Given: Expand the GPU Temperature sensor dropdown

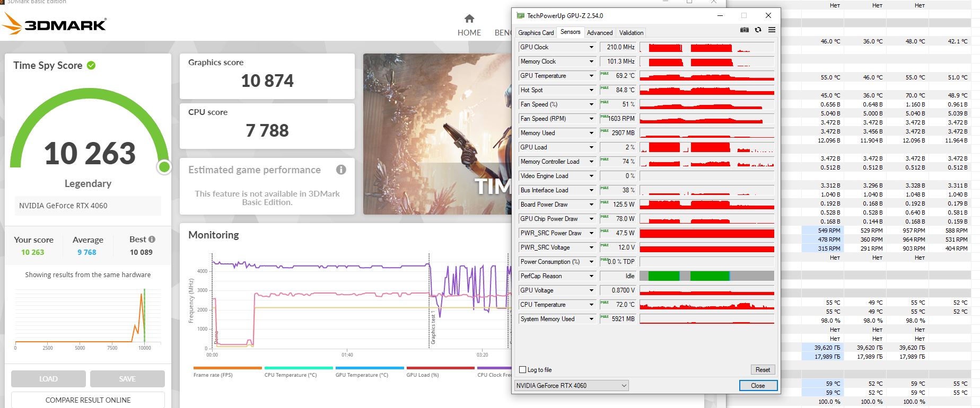Looking at the screenshot, I should pos(591,76).
